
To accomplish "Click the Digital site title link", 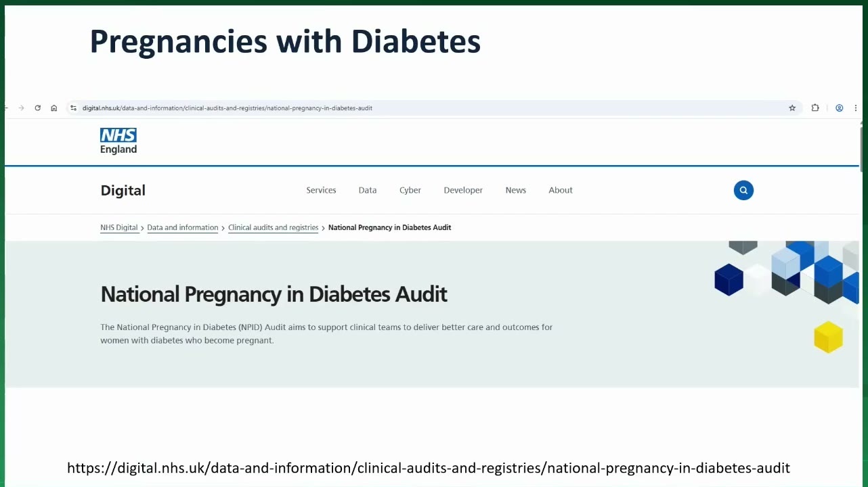I will (123, 191).
